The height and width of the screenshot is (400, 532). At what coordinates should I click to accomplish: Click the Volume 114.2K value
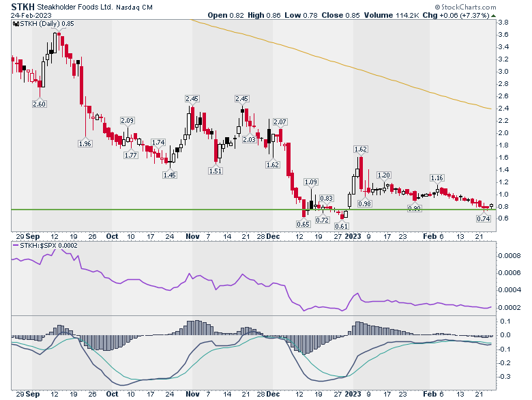[391, 15]
